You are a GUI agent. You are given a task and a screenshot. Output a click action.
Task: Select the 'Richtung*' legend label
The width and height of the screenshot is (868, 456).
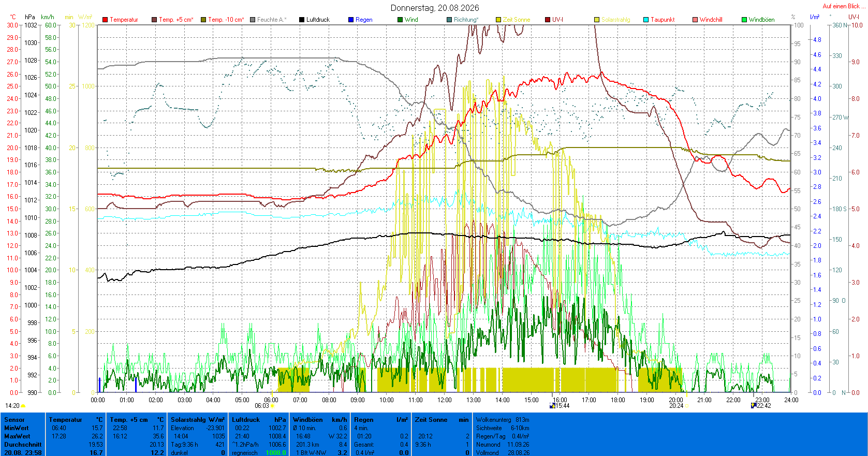[x=466, y=20]
